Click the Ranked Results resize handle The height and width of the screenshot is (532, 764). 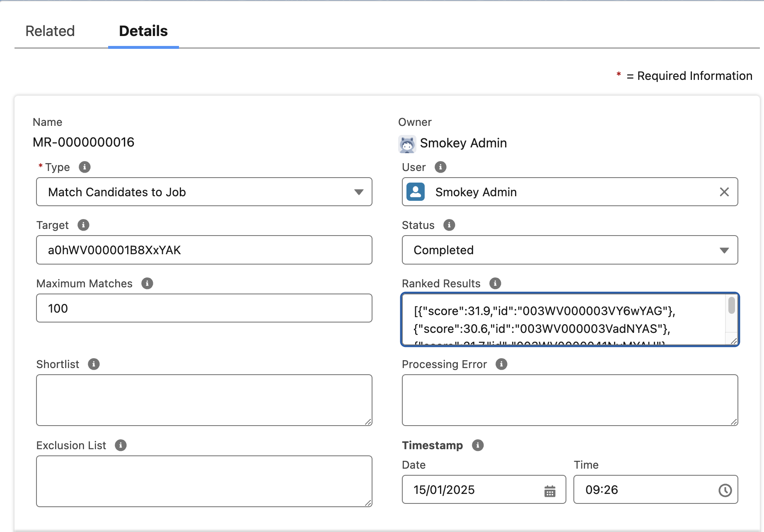(x=733, y=341)
